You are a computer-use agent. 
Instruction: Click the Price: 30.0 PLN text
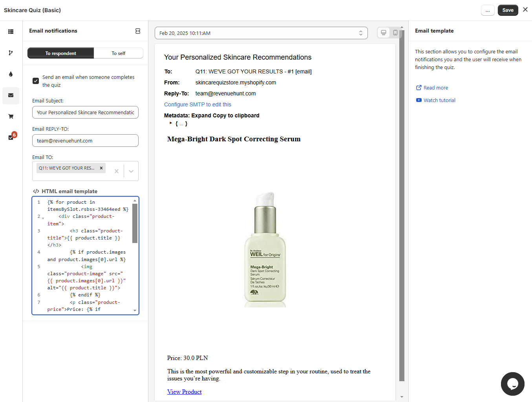coord(188,358)
